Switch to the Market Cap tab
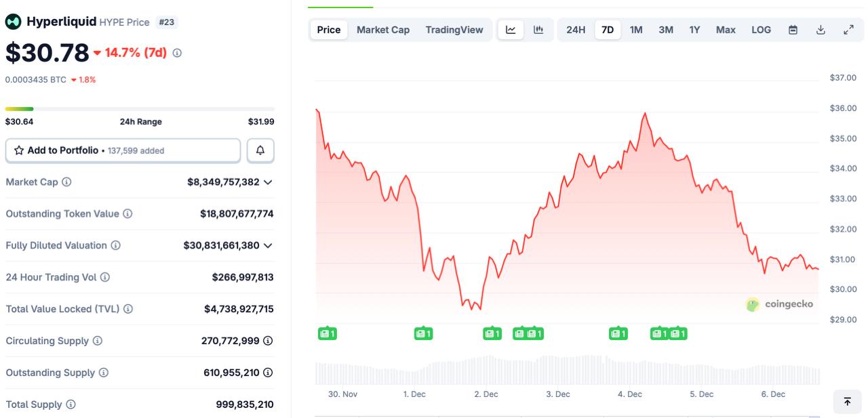 pyautogui.click(x=383, y=30)
